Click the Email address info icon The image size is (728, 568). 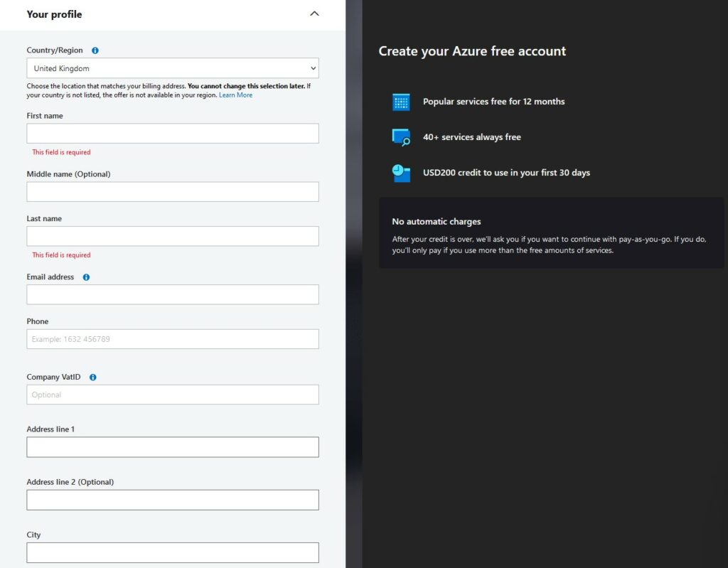pyautogui.click(x=86, y=277)
